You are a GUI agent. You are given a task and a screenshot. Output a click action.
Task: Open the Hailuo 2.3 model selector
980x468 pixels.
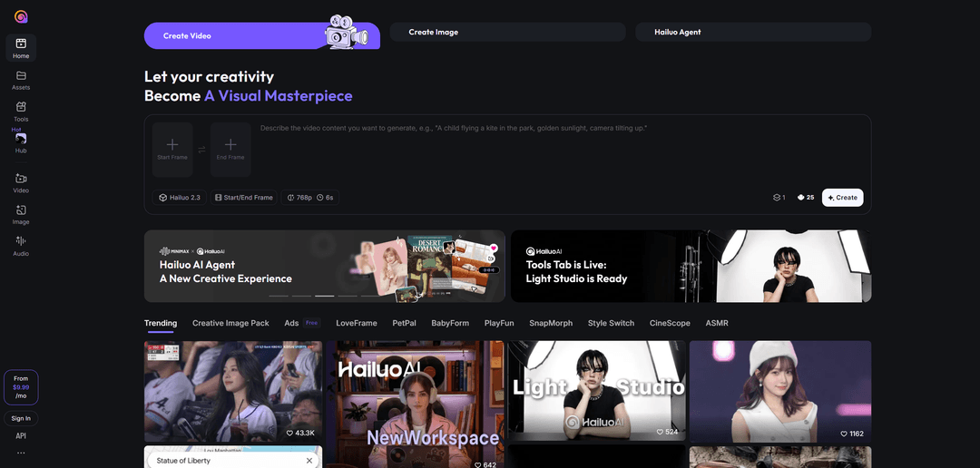(180, 198)
